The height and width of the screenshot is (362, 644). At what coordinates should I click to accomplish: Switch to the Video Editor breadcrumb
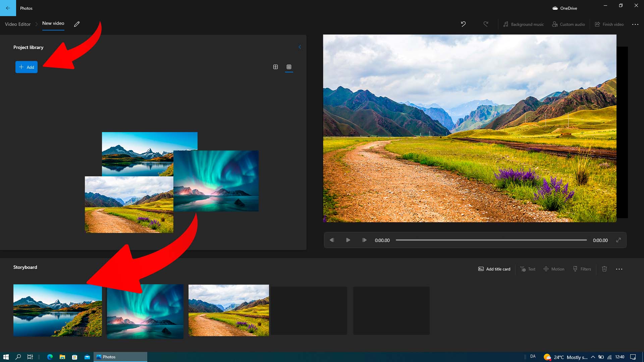tap(17, 24)
